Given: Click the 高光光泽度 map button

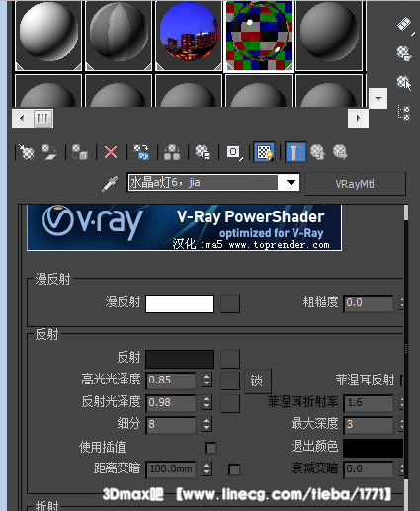Looking at the screenshot, I should tap(230, 381).
